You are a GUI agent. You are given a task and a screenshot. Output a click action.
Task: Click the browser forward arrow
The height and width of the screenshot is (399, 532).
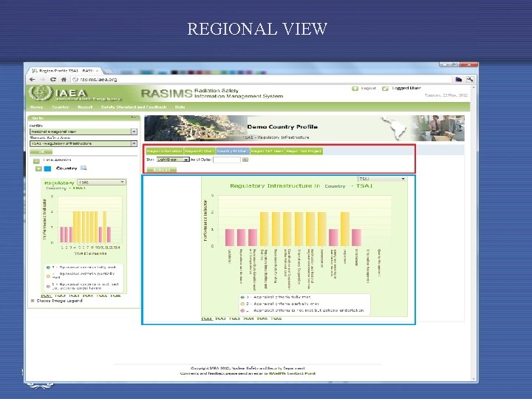42,79
